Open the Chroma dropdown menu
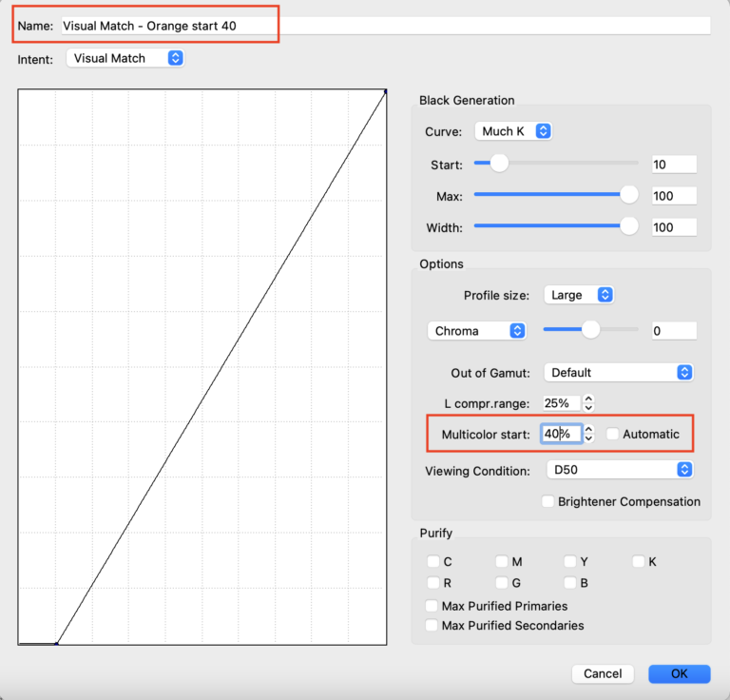 coord(477,331)
